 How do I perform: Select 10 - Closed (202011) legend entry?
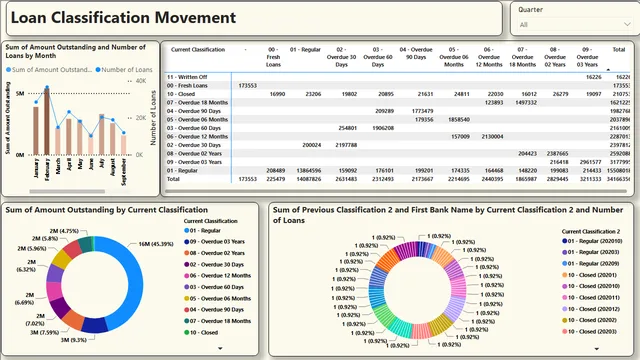pyautogui.click(x=591, y=298)
